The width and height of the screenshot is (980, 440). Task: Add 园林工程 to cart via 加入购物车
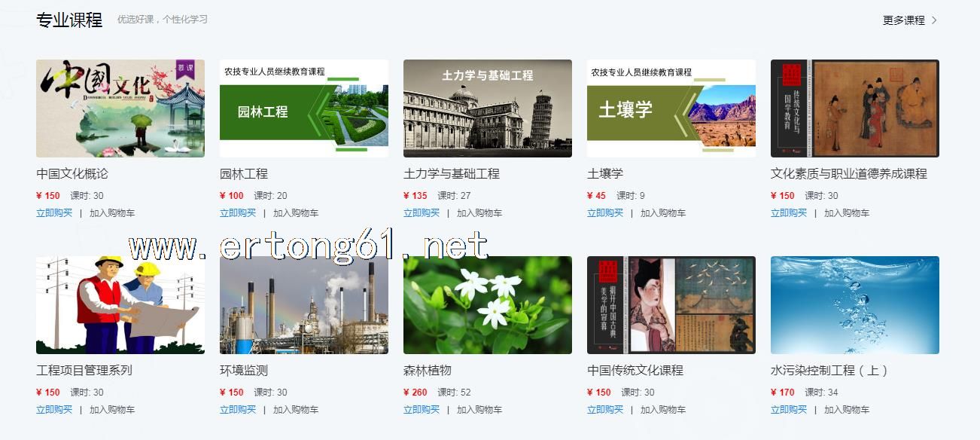click(296, 213)
